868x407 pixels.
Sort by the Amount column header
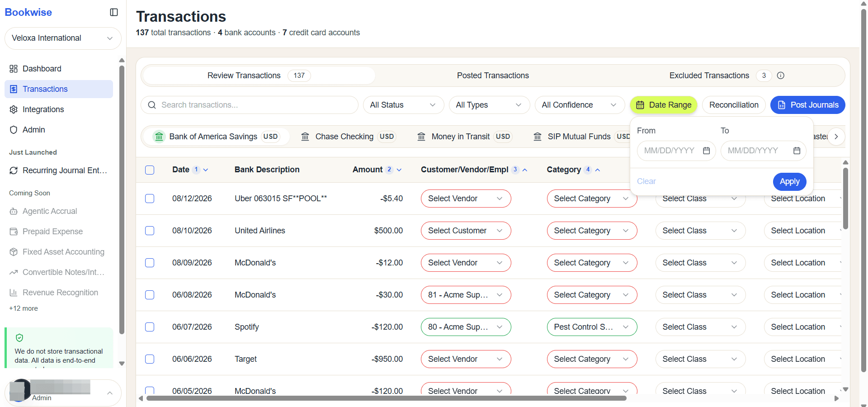pos(377,170)
